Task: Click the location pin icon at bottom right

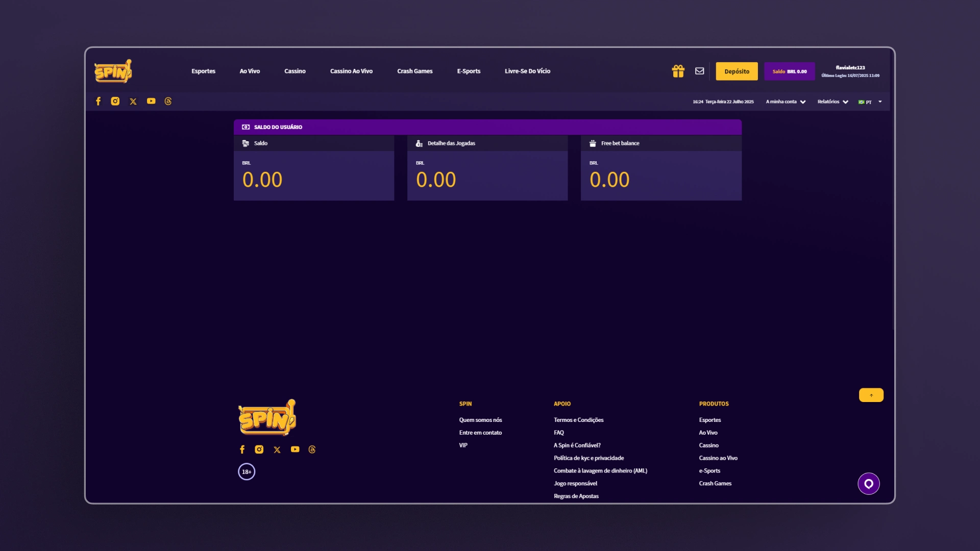Action: (869, 484)
